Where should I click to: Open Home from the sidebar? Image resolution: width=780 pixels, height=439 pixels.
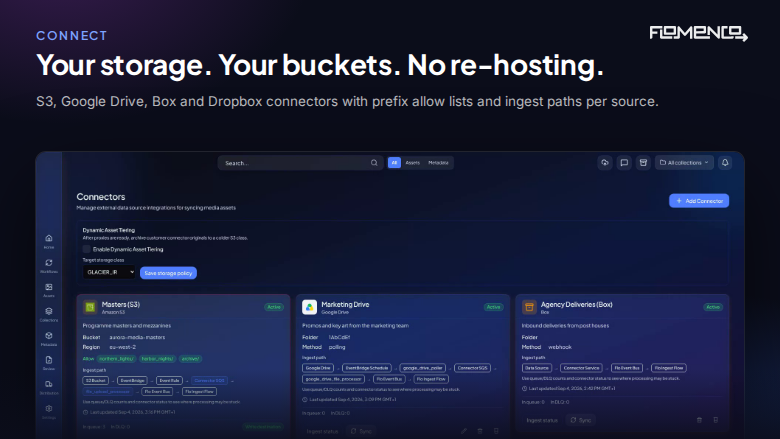pyautogui.click(x=49, y=241)
